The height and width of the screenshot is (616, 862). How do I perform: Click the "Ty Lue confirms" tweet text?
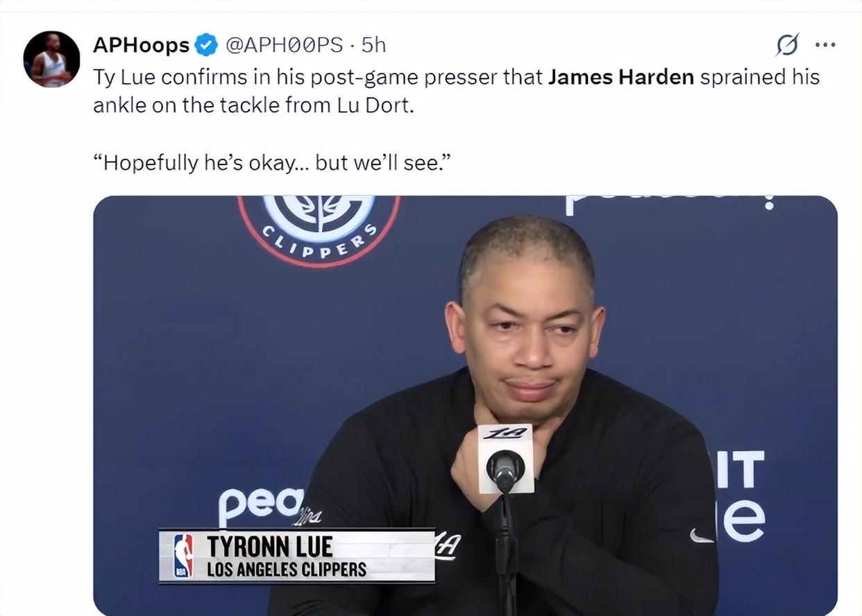(x=457, y=76)
